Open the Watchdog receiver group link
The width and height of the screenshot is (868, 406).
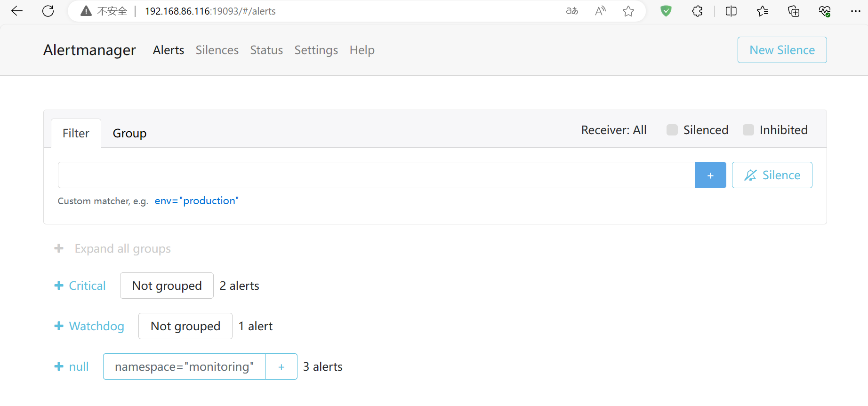click(x=96, y=326)
